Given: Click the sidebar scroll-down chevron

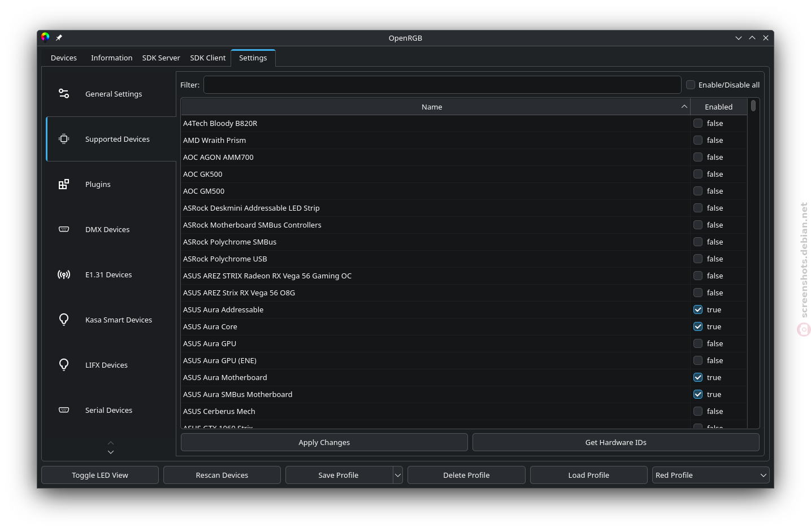Looking at the screenshot, I should point(111,452).
